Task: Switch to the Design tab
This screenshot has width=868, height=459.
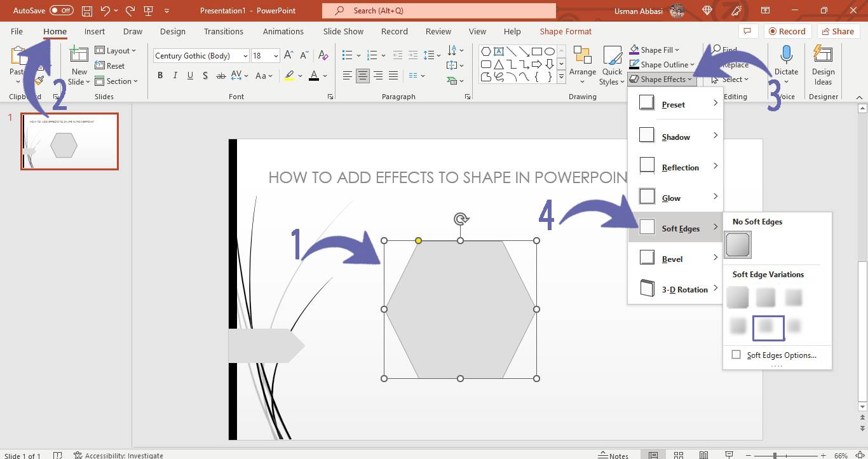Action: click(x=172, y=31)
